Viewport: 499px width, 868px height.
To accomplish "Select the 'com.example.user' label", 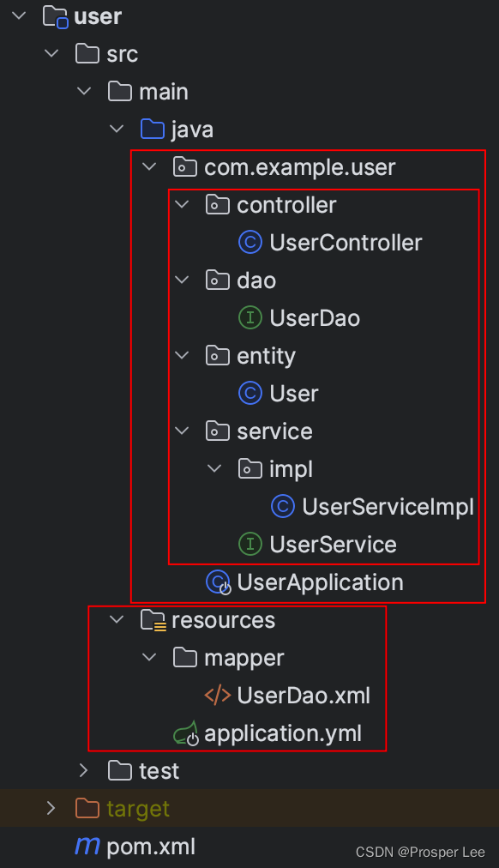I will (x=300, y=167).
